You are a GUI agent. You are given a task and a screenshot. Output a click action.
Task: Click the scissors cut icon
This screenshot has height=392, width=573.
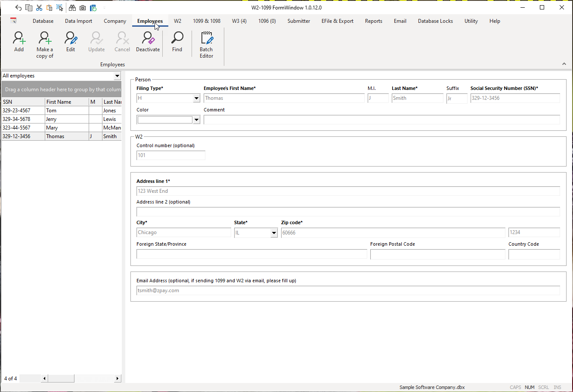pyautogui.click(x=39, y=8)
